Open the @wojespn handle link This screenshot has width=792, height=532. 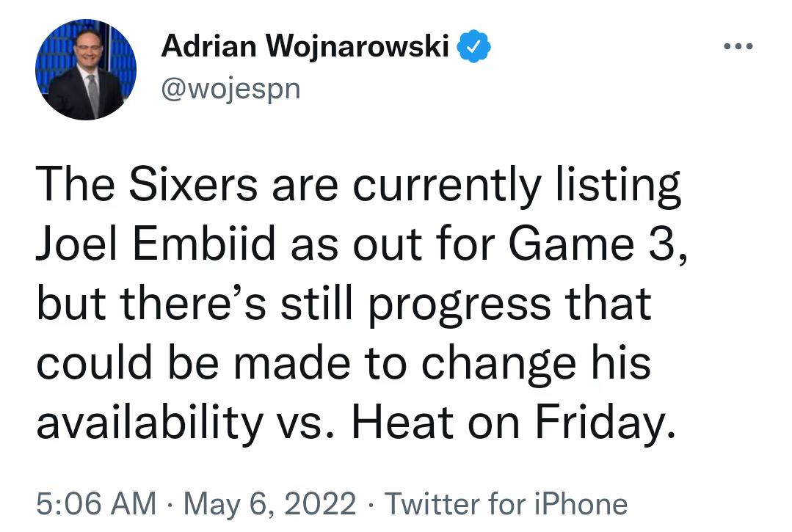230,89
